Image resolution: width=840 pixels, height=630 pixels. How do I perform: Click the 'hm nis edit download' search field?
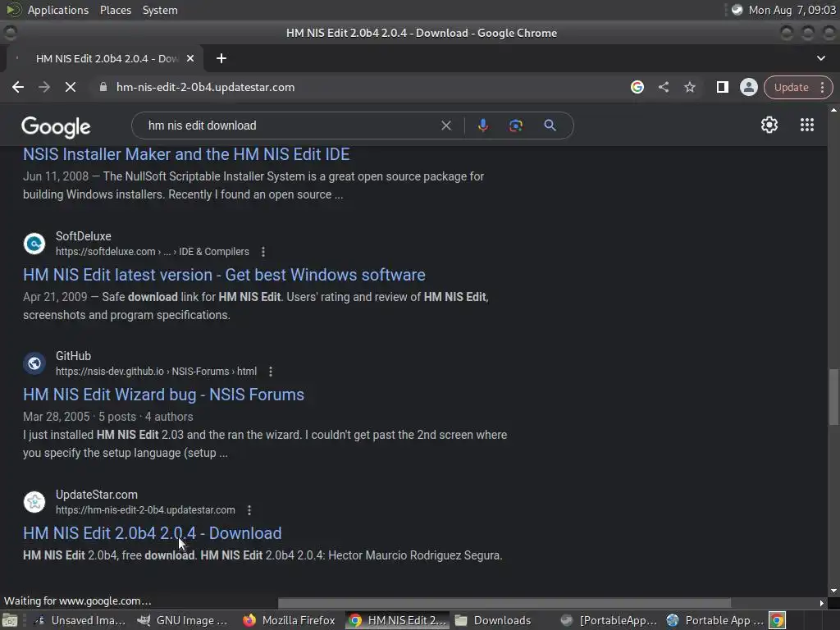click(290, 126)
